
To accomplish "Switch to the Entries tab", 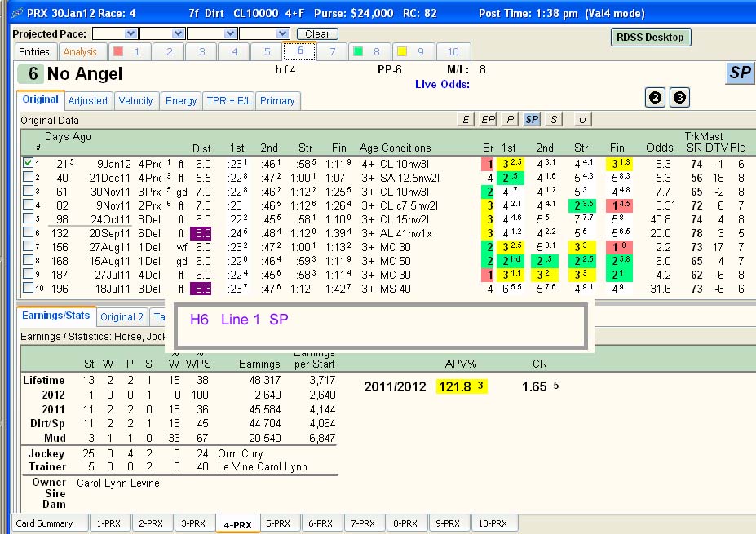I will tap(34, 51).
